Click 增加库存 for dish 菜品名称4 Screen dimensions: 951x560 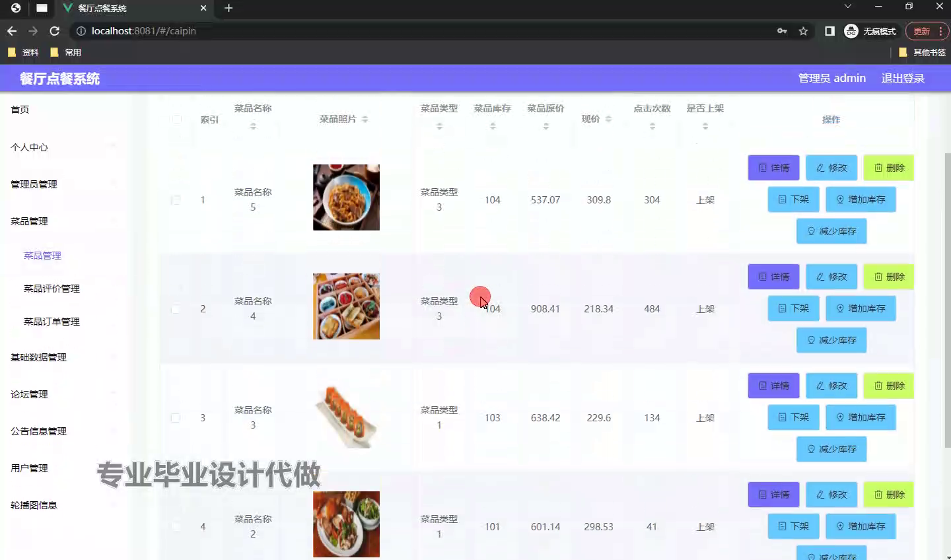click(x=861, y=308)
